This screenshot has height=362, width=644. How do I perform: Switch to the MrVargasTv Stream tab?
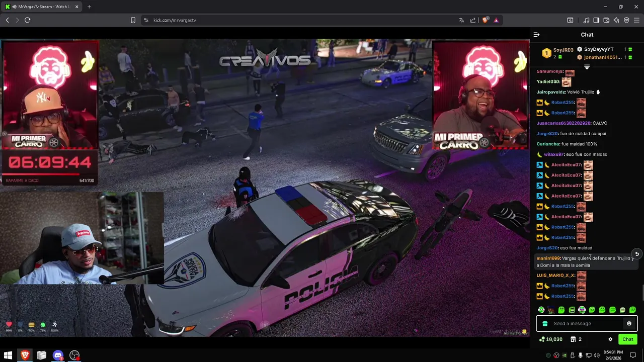(x=42, y=7)
